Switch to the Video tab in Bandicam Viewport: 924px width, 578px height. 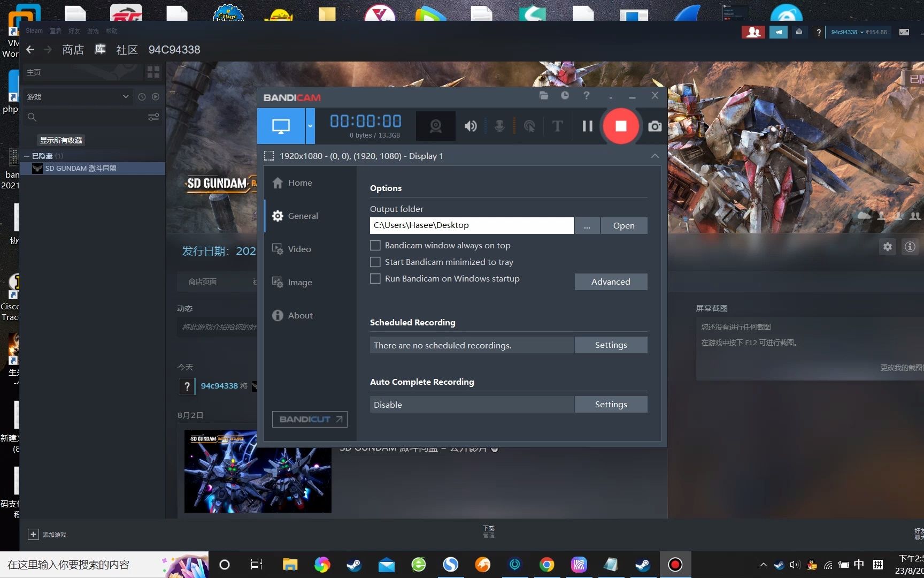click(299, 249)
